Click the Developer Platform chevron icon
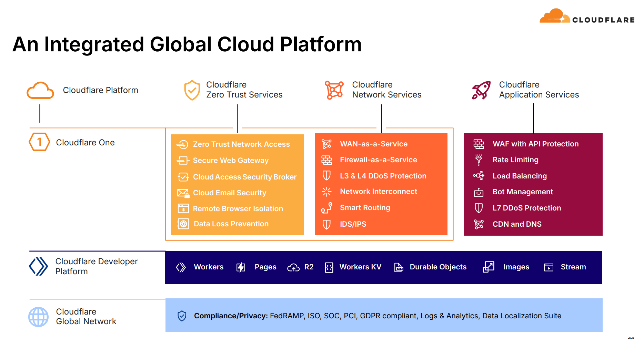 coord(38,266)
